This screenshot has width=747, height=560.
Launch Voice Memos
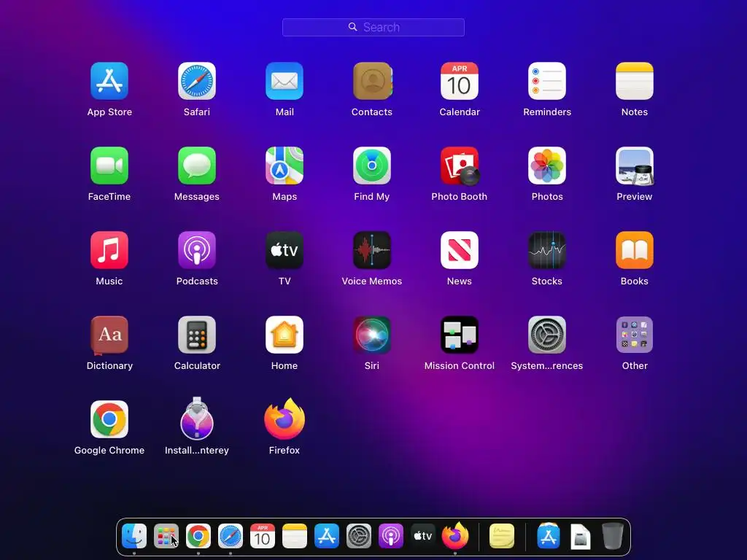pyautogui.click(x=372, y=250)
